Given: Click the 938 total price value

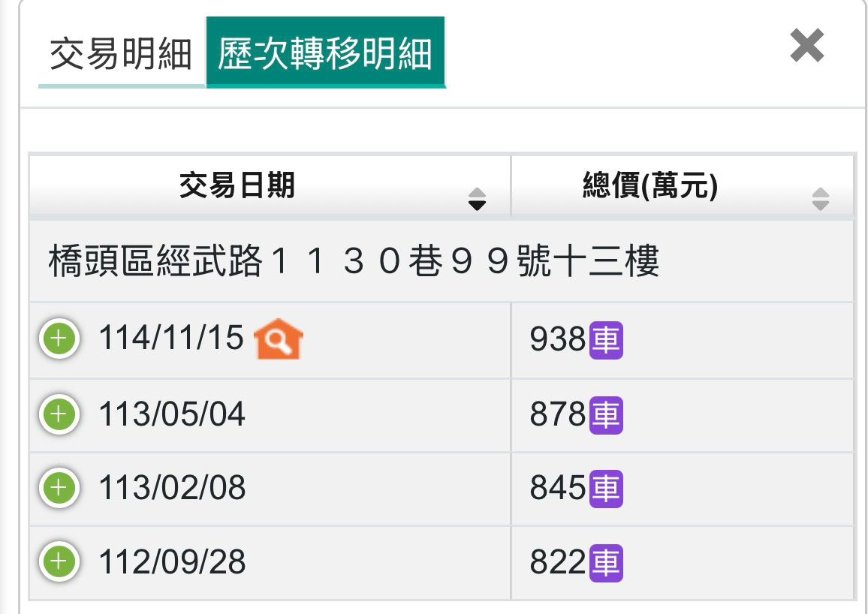Looking at the screenshot, I should pos(557,340).
